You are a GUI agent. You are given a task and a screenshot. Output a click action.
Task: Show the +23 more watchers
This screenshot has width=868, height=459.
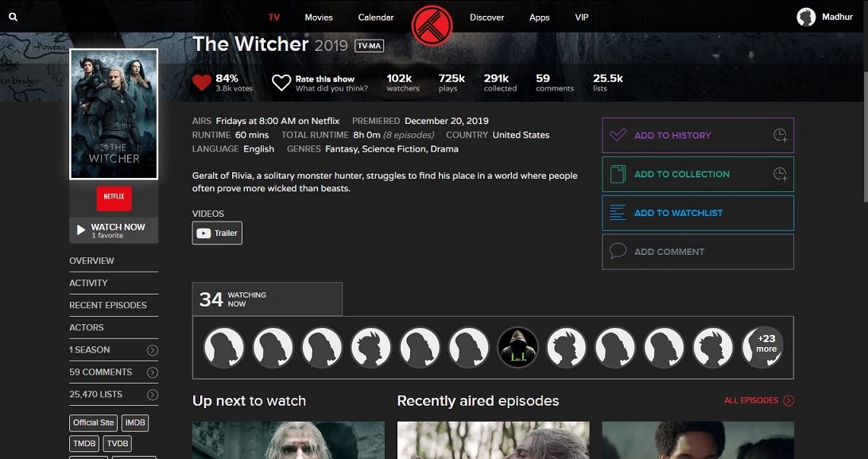(762, 347)
